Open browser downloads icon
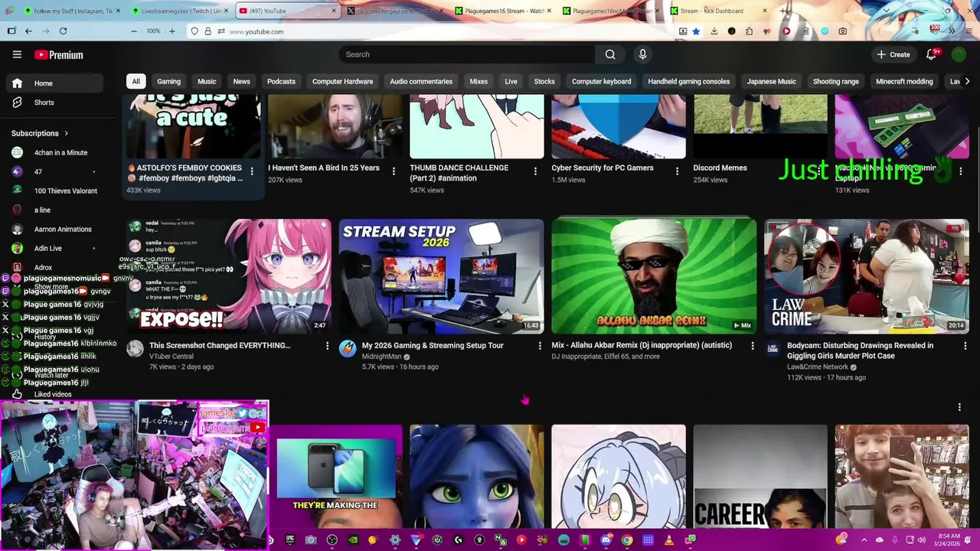The height and width of the screenshot is (551, 980). (714, 31)
